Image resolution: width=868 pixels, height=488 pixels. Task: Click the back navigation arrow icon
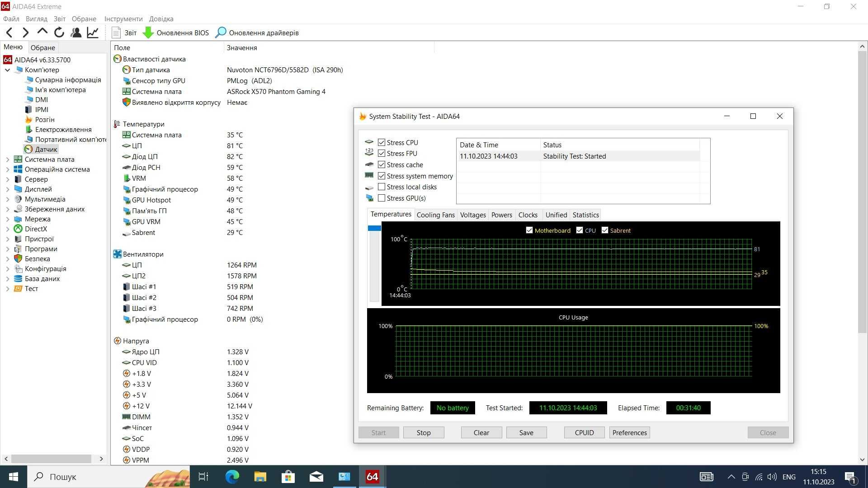pyautogui.click(x=8, y=33)
